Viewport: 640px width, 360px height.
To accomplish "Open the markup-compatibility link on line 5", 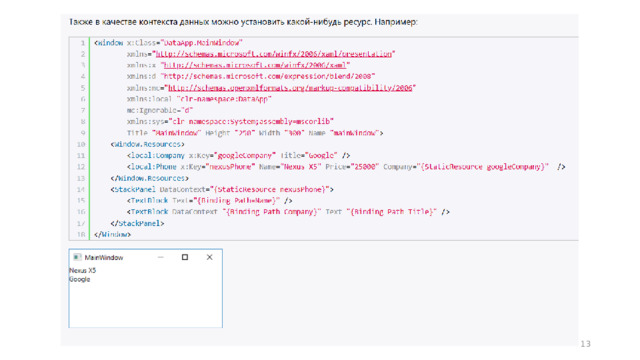I will (x=290, y=88).
